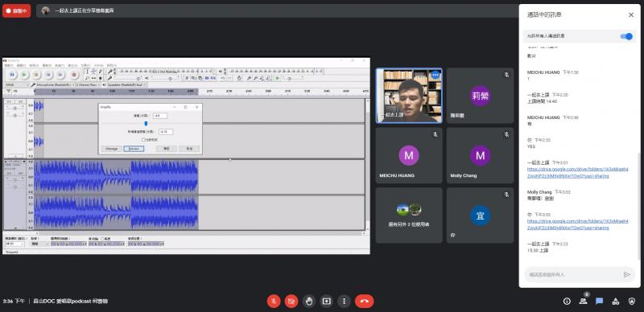
Task: Click the Audacity Stop button
Action: tap(36, 75)
